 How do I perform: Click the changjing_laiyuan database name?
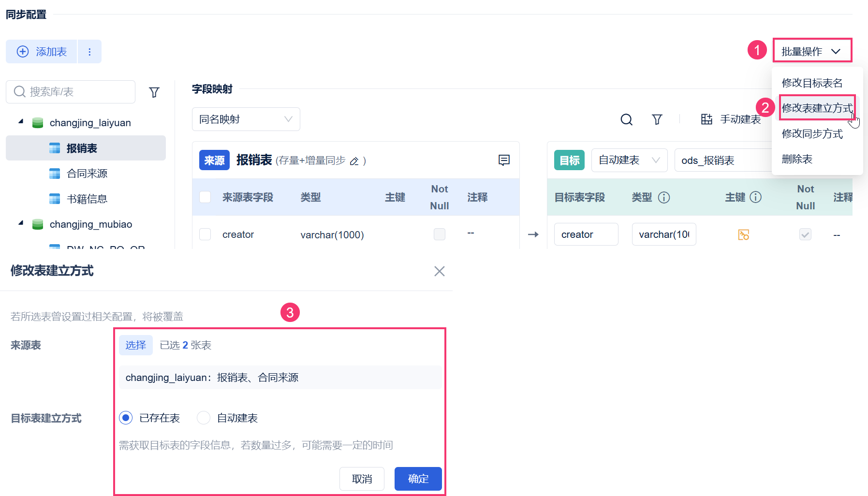90,123
